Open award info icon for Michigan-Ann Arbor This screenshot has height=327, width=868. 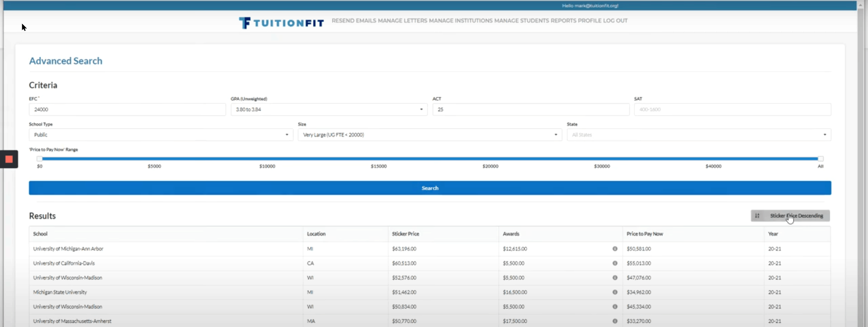pos(615,249)
